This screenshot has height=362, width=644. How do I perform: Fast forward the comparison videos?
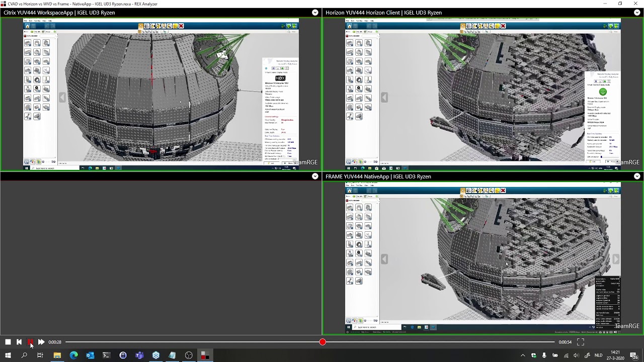(41, 342)
